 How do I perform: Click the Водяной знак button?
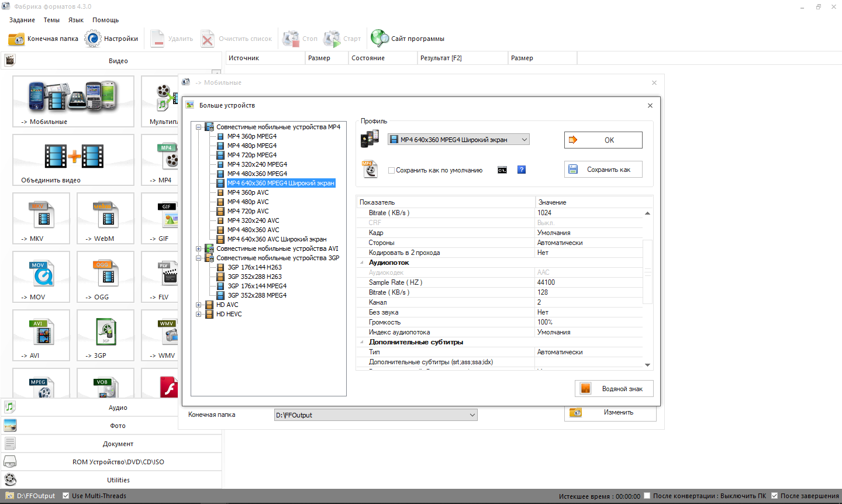click(614, 389)
